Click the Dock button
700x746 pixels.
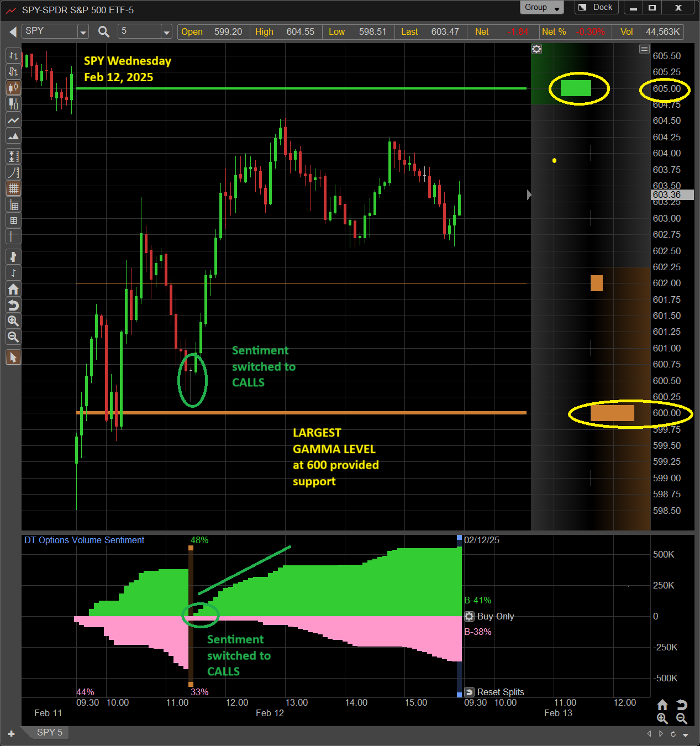pos(596,8)
